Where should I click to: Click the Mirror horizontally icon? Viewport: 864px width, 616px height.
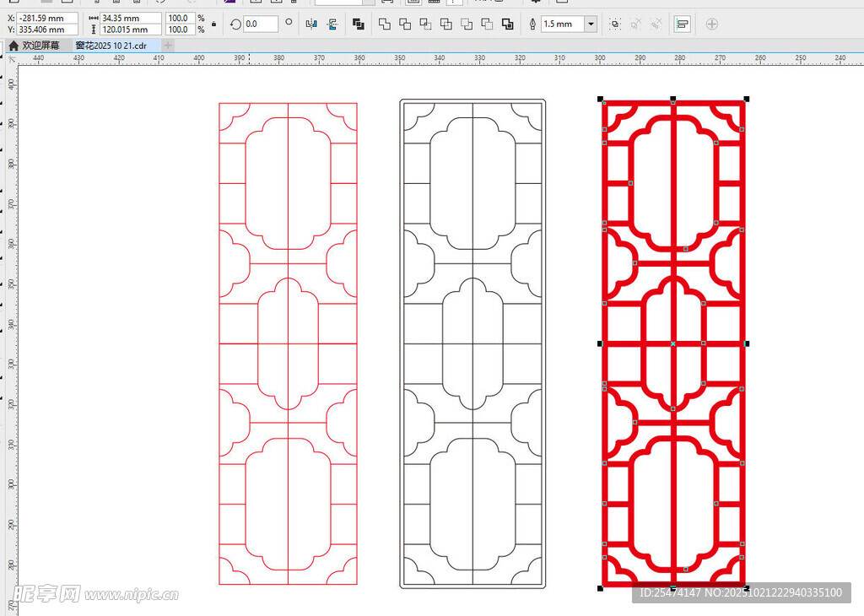pos(311,24)
